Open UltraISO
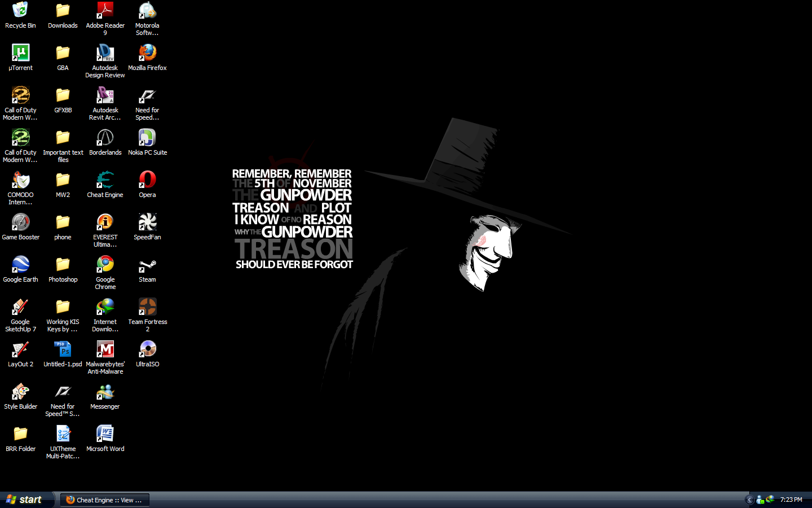812x508 pixels. click(147, 354)
